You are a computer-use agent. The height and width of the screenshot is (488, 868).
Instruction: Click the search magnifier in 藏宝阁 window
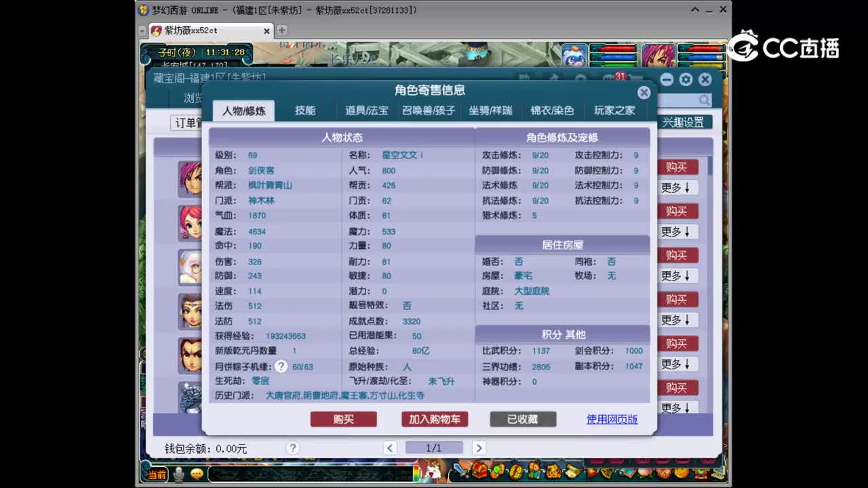705,100
